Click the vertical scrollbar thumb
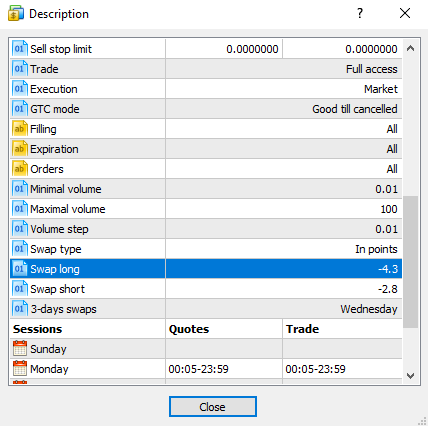The height and width of the screenshot is (426, 428). pos(410,262)
